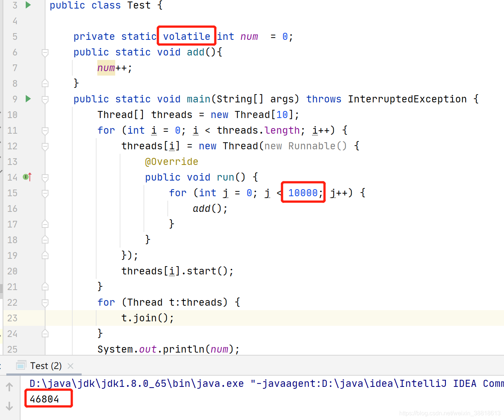Close the Test (2) run tab

click(x=70, y=366)
